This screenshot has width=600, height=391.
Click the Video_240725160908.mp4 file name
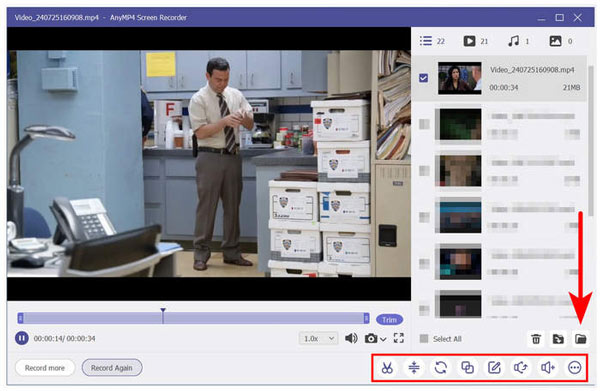click(x=532, y=69)
